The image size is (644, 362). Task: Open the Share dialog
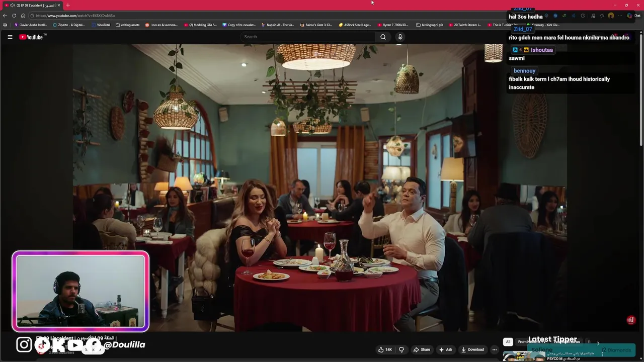pyautogui.click(x=422, y=349)
